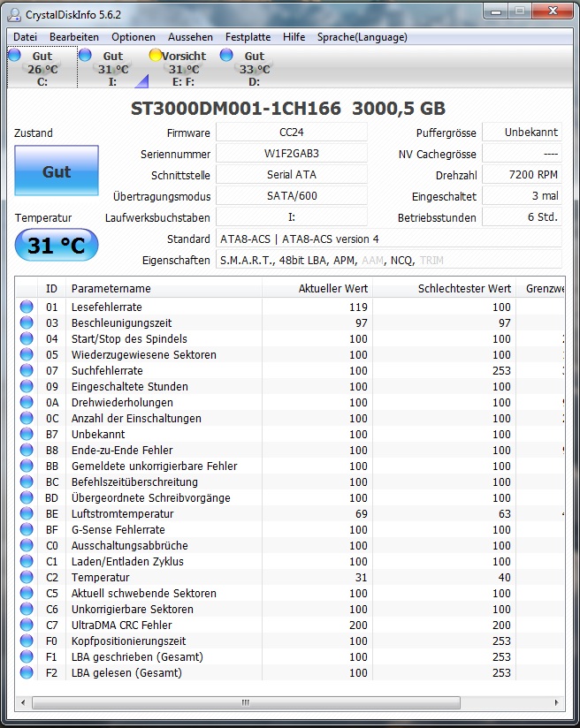Click the Firmware field showing CC24
Screen dimensions: 580x728
pos(292,133)
